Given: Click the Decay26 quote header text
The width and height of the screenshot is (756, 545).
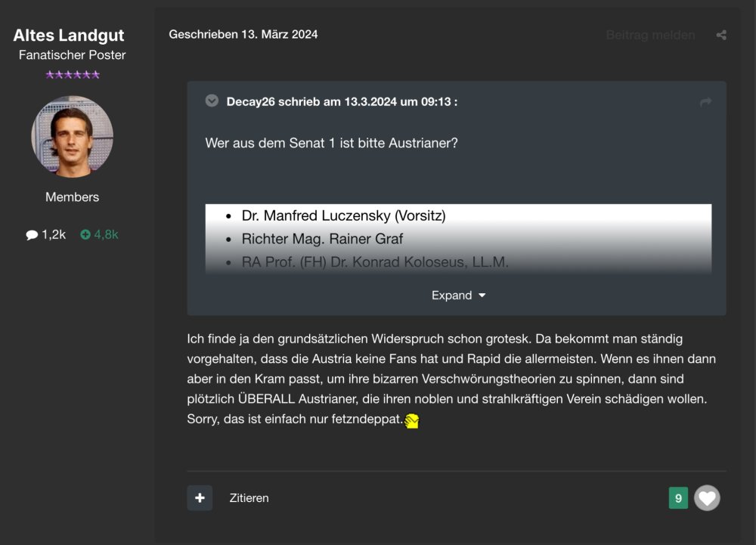Looking at the screenshot, I should pyautogui.click(x=342, y=102).
